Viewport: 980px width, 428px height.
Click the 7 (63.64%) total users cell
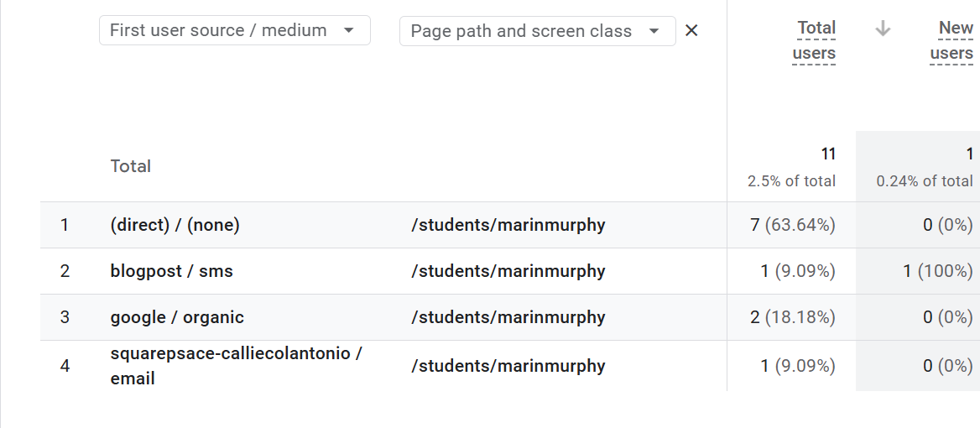[793, 225]
